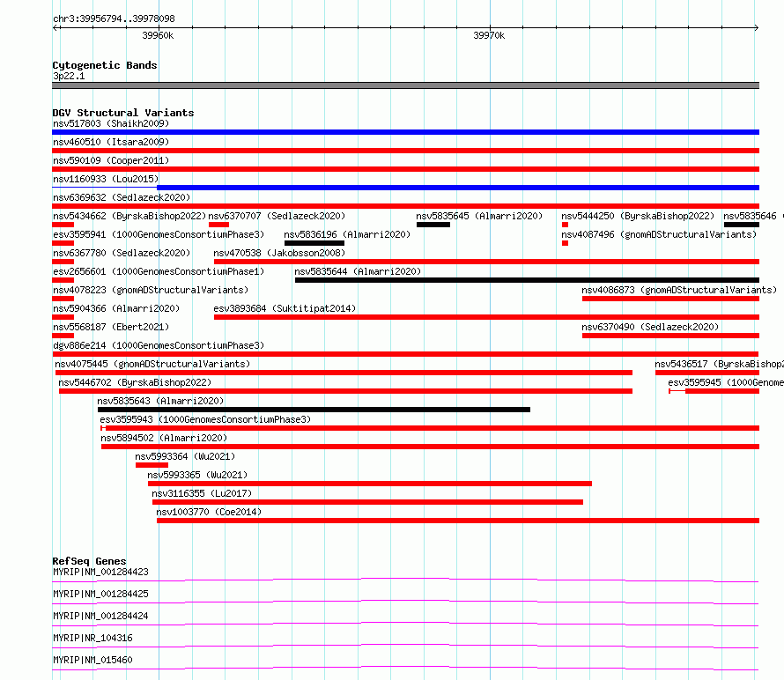Image resolution: width=784 pixels, height=680 pixels.
Task: Select nsv5904366 (Almarri2020) variant
Action: tap(116, 308)
